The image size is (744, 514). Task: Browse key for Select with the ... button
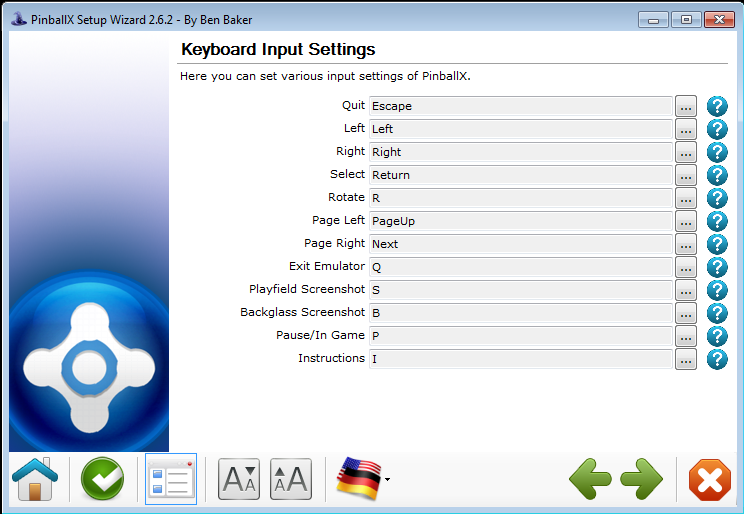pos(686,175)
